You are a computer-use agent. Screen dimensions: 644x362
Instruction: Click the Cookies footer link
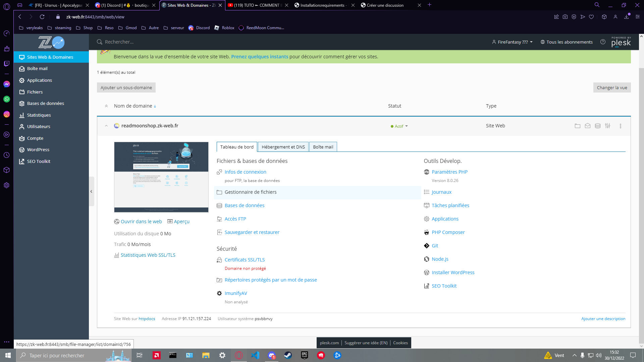[400, 343]
